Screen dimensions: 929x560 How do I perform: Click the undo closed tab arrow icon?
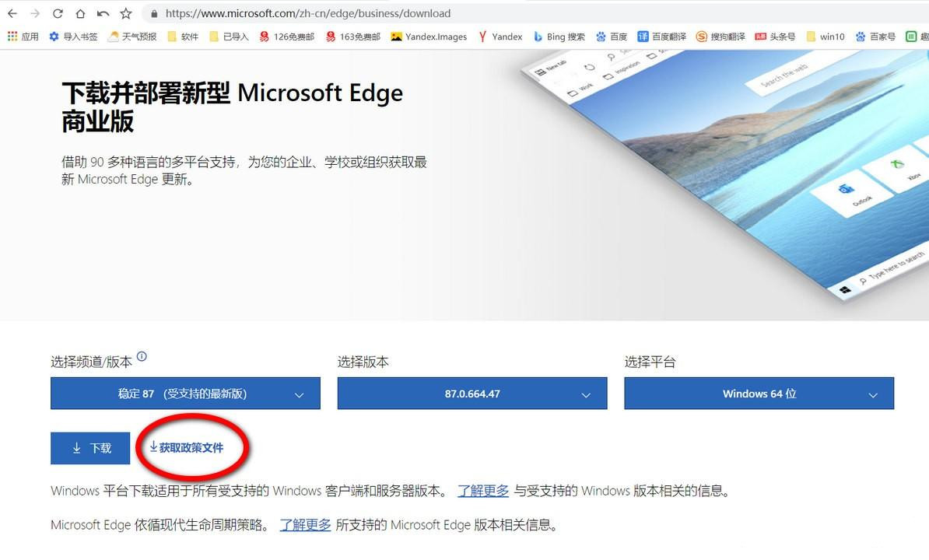click(103, 13)
